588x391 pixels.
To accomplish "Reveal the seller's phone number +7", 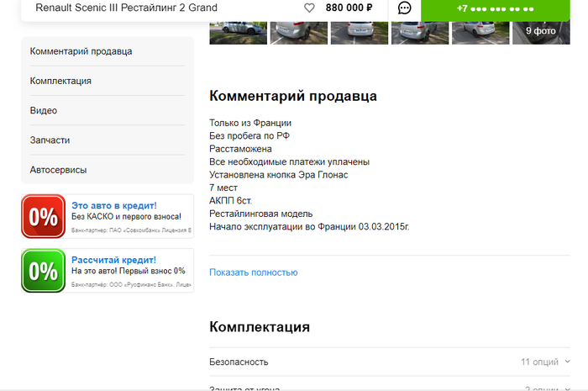I will click(x=495, y=8).
